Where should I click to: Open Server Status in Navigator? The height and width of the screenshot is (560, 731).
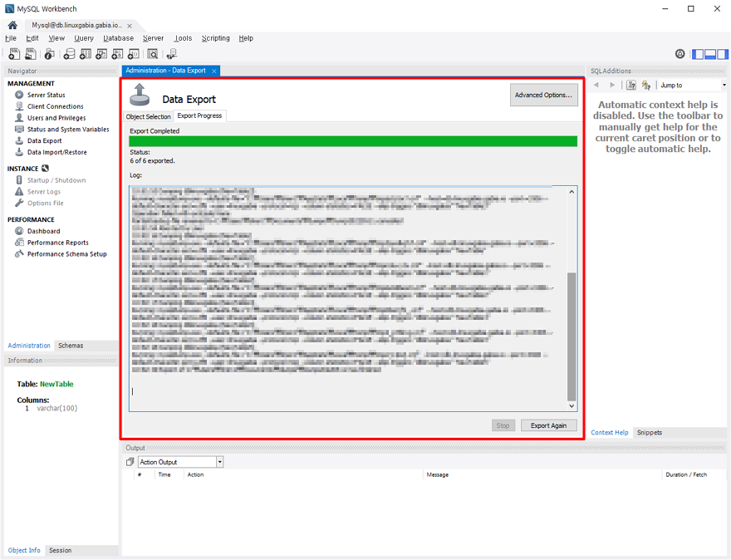[47, 95]
